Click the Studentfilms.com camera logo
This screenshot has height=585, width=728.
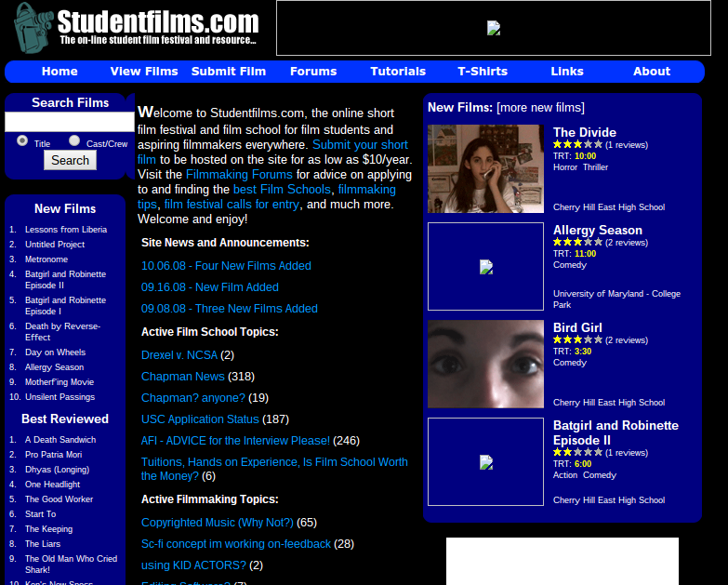pos(137,27)
